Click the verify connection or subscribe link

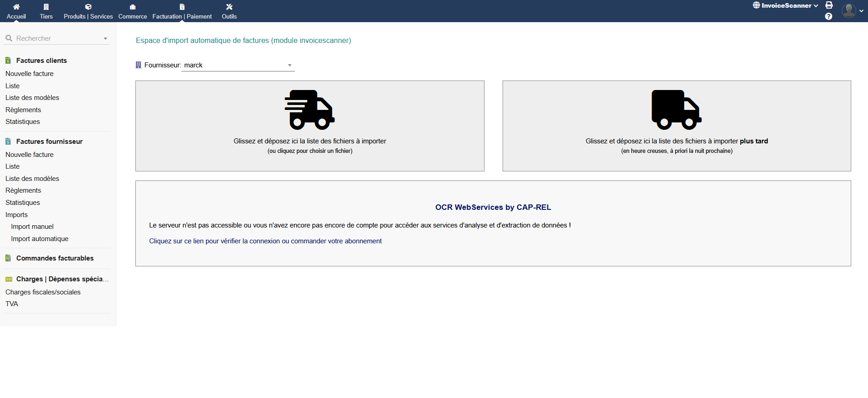click(x=265, y=241)
